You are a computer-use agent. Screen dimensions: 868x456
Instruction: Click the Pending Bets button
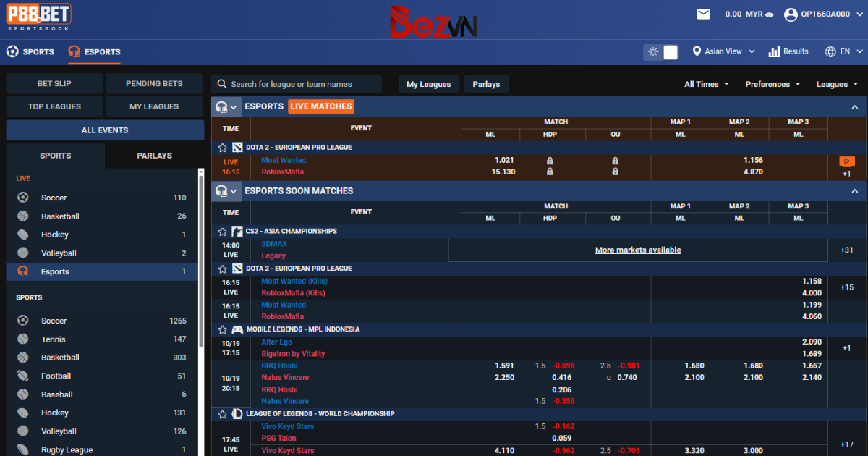click(x=154, y=84)
